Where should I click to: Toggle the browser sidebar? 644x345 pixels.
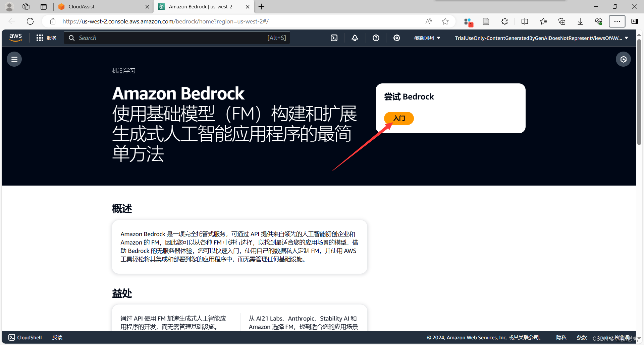click(635, 21)
